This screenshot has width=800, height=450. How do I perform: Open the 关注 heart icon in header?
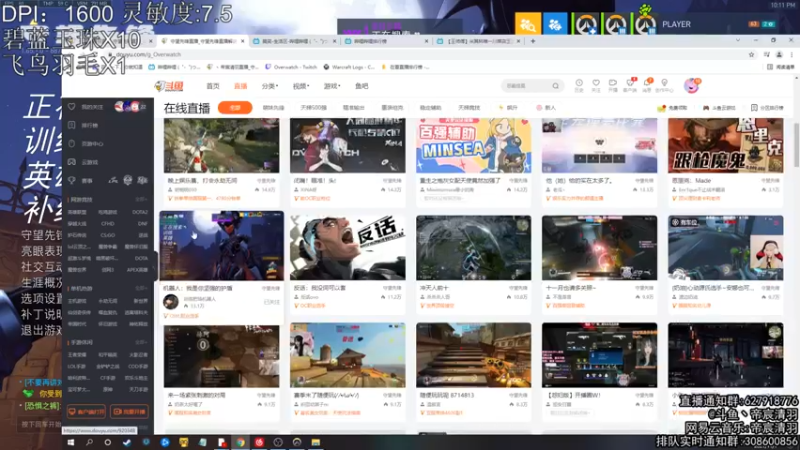coord(596,85)
